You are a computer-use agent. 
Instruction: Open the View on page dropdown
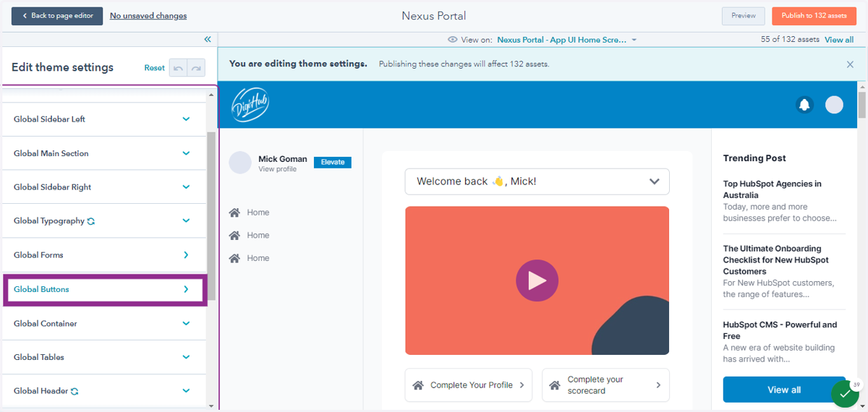tap(567, 40)
